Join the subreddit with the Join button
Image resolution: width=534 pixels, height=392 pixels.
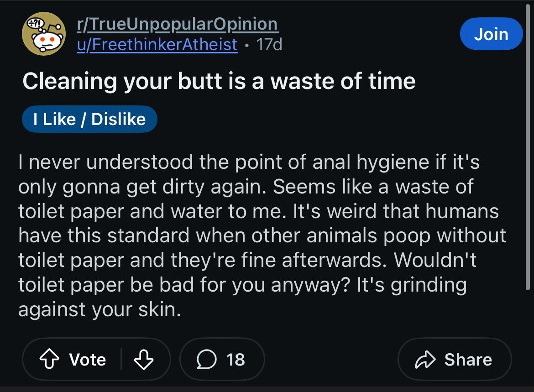pyautogui.click(x=491, y=34)
